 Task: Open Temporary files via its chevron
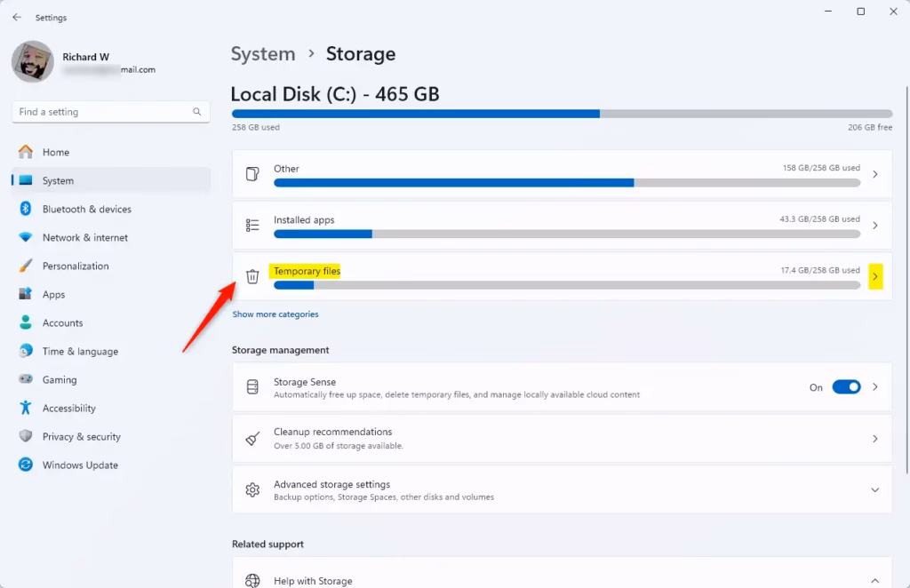pos(875,276)
